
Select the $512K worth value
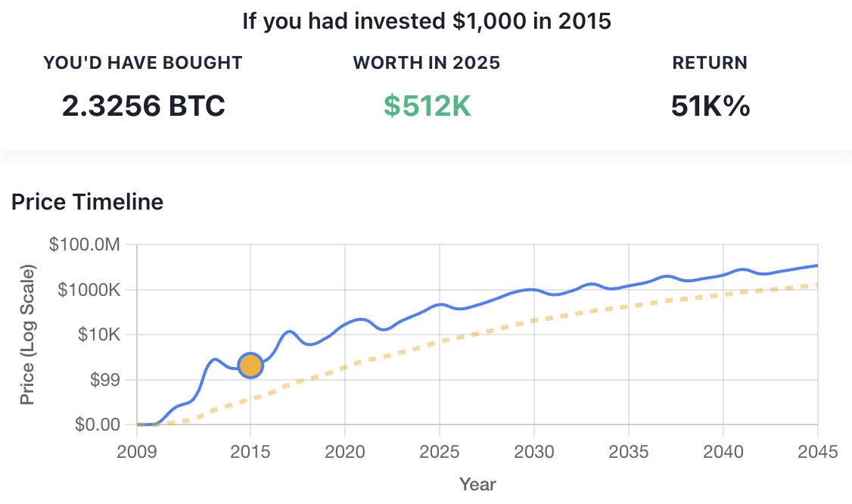(x=427, y=105)
